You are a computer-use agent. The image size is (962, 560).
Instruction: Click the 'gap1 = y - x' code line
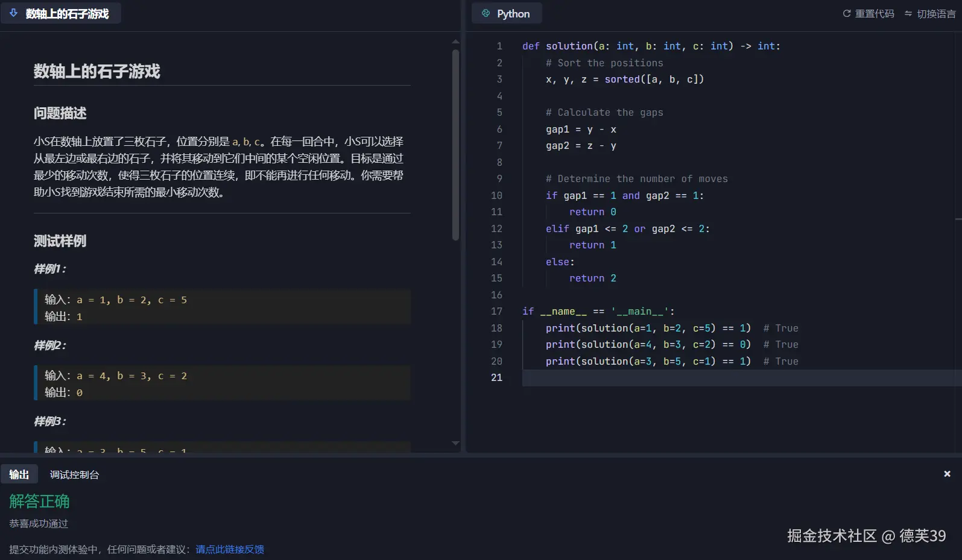[x=581, y=129]
